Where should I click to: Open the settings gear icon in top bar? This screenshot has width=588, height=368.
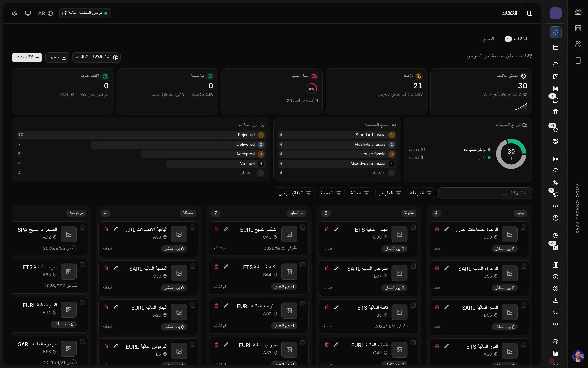pyautogui.click(x=15, y=13)
